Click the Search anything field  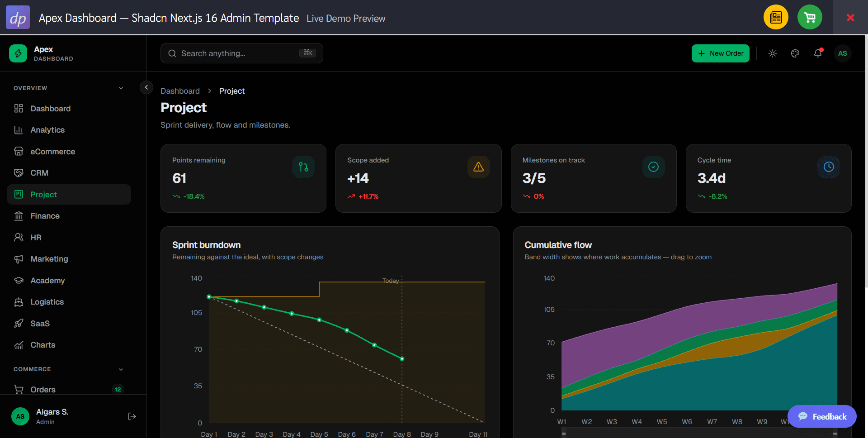point(242,53)
